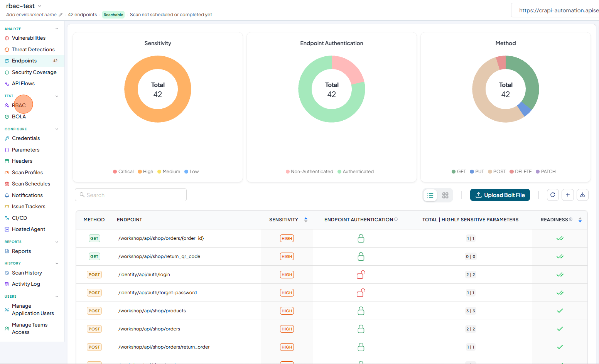Collapse the REPORTS section

[57, 242]
